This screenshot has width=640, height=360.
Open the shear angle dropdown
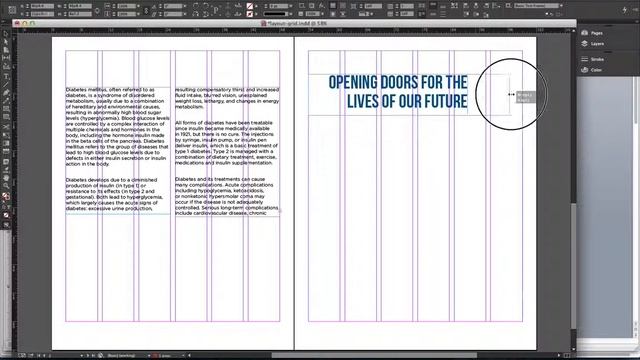(185, 14)
